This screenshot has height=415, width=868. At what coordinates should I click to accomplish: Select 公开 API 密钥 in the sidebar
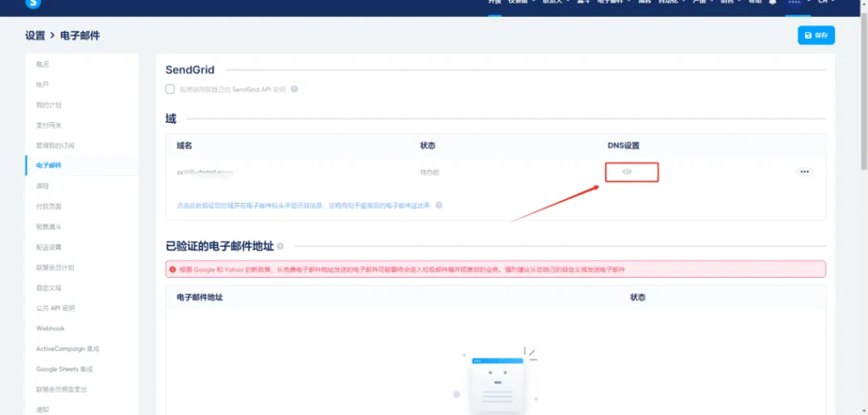(55, 308)
